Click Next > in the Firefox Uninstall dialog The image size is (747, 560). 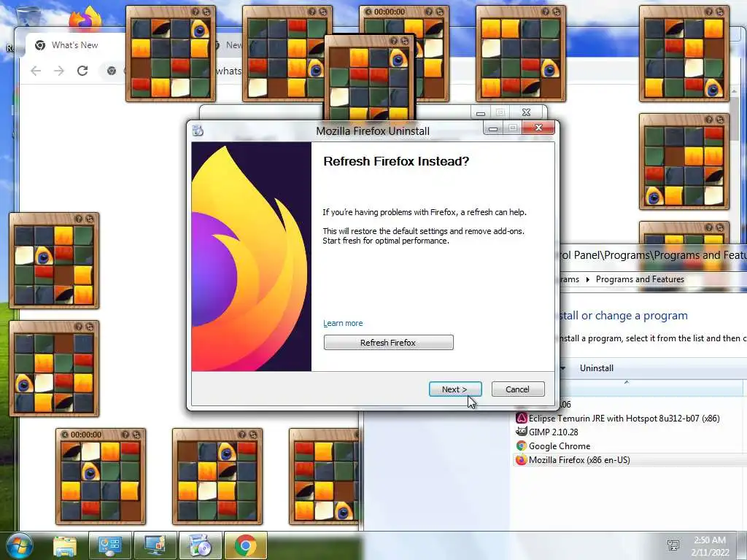(x=455, y=389)
